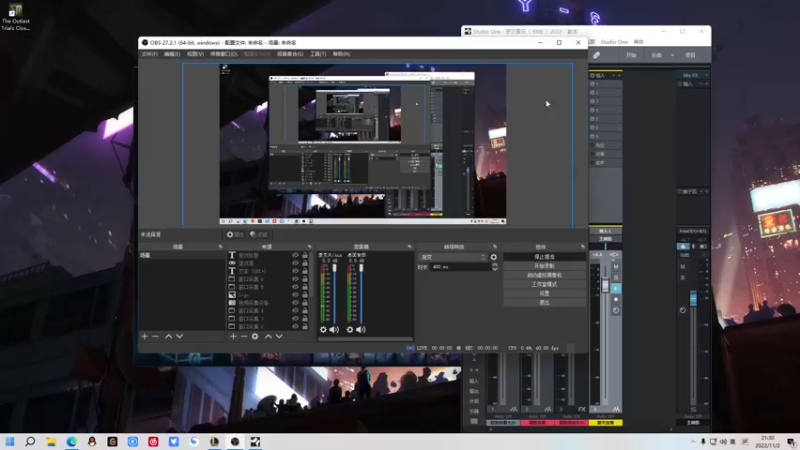Image resolution: width=800 pixels, height=450 pixels.
Task: Open 编辑(E) menu in OBS
Action: pos(172,54)
